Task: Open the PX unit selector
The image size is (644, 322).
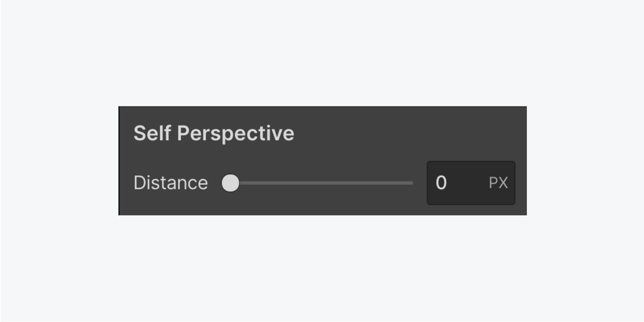Action: point(498,183)
